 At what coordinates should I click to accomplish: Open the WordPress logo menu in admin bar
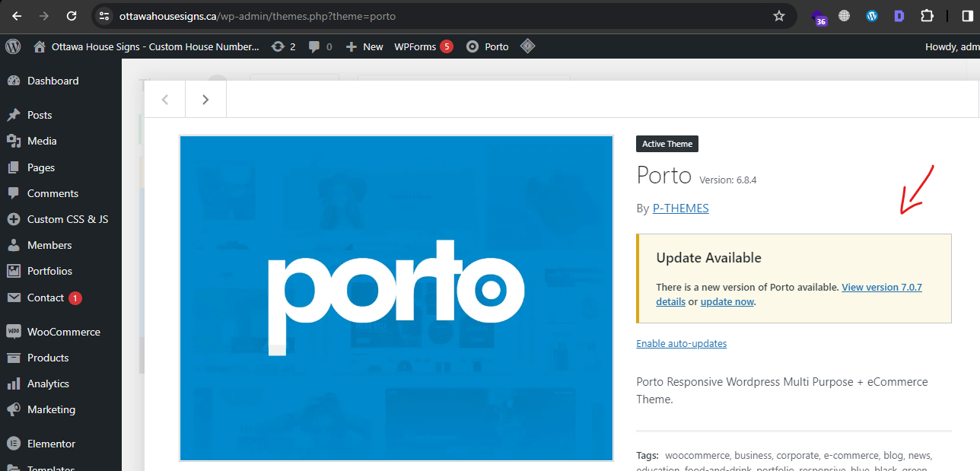(13, 46)
